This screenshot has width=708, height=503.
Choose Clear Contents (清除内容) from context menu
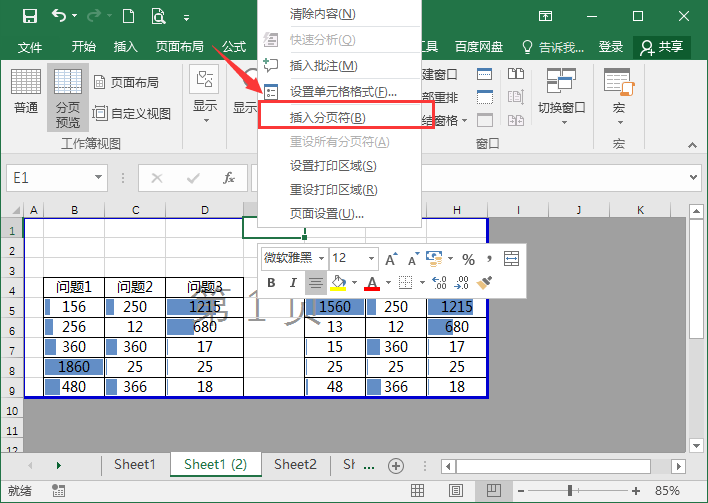[x=340, y=14]
